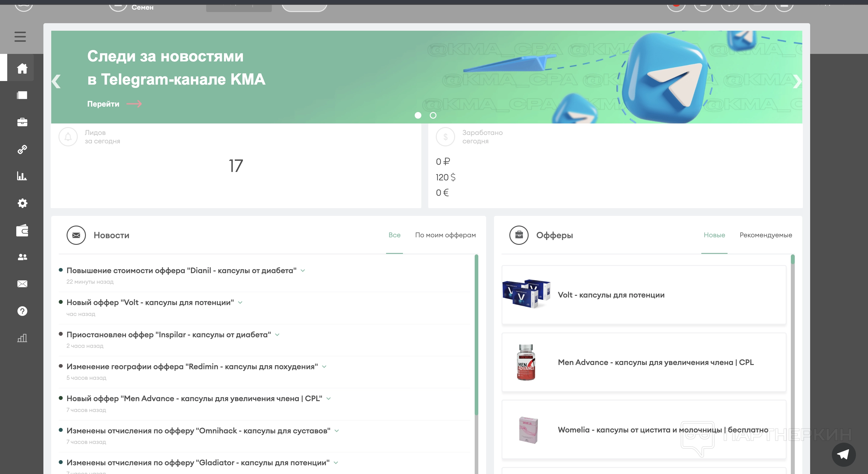Open the people referrals icon in sidebar
Image resolution: width=868 pixels, height=474 pixels.
(x=22, y=257)
